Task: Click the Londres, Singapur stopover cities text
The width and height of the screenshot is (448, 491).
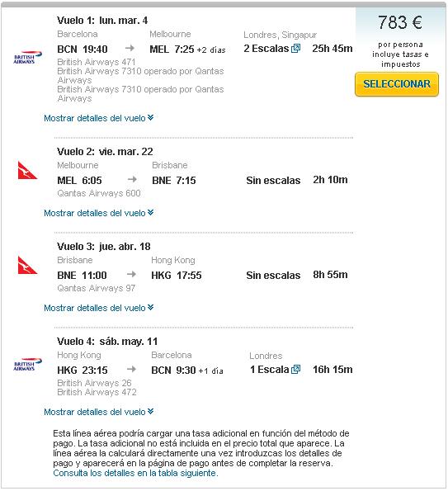Action: (x=281, y=35)
